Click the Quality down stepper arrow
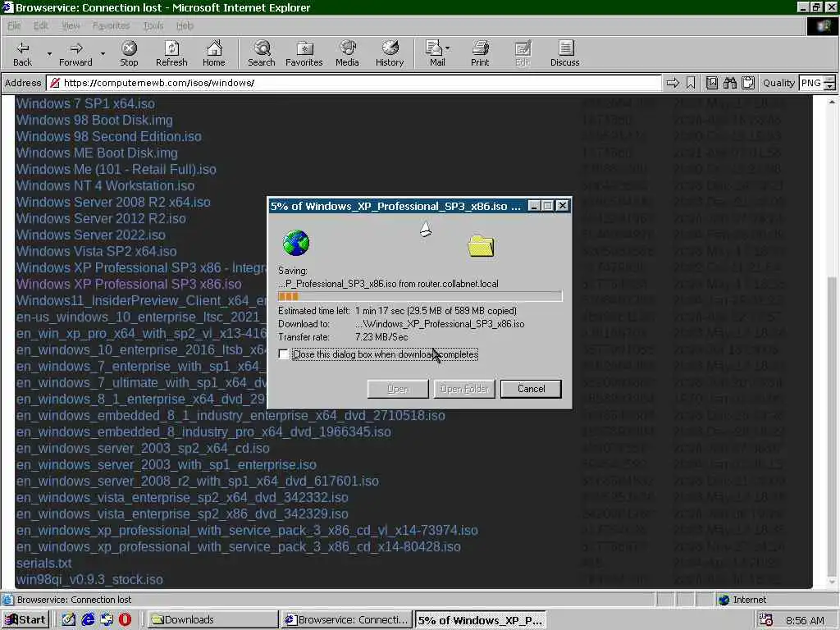This screenshot has height=630, width=840. (830, 87)
